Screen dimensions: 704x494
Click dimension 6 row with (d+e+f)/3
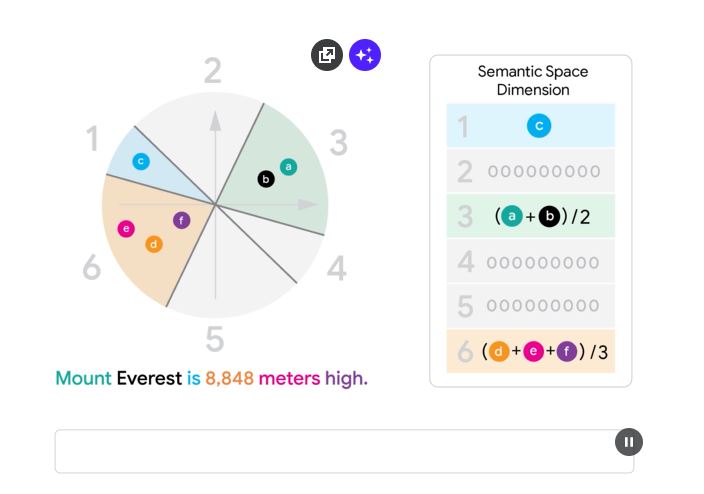pos(531,351)
